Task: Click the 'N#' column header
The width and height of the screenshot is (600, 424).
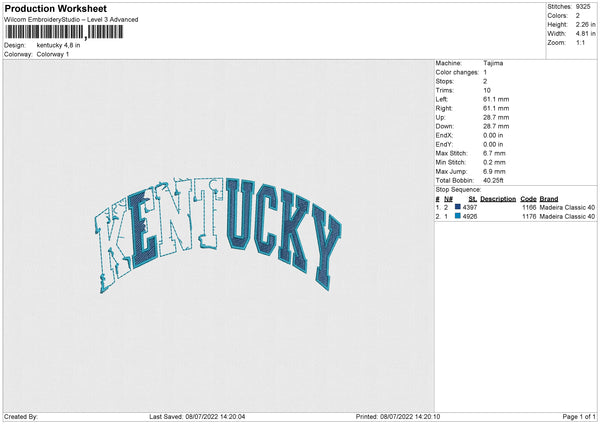Action: coord(448,199)
